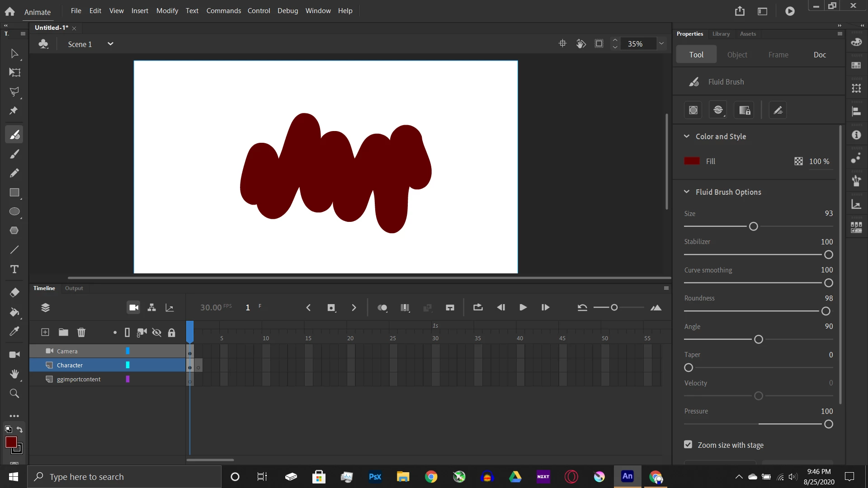Toggle hide all layers eye icon
The height and width of the screenshot is (488, 868).
coord(157,333)
